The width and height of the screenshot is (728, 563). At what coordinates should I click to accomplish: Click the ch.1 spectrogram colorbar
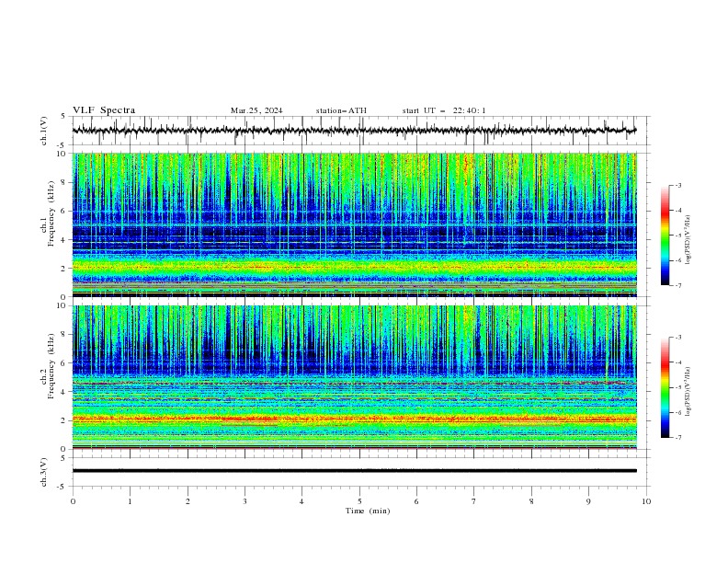click(665, 236)
